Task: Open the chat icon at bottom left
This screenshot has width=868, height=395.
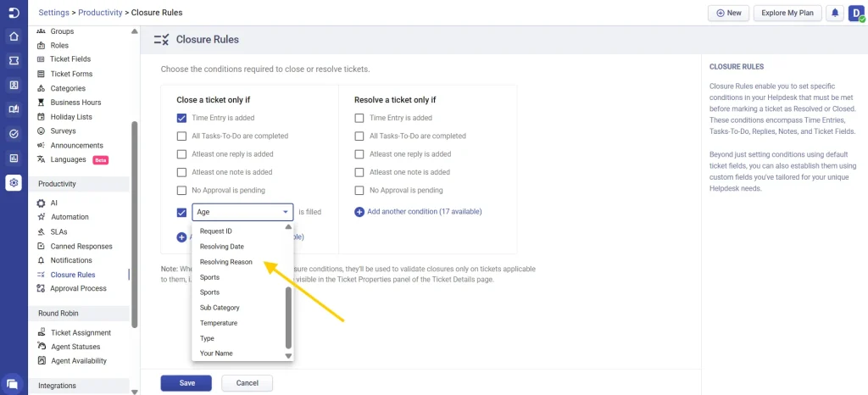Action: click(x=14, y=384)
